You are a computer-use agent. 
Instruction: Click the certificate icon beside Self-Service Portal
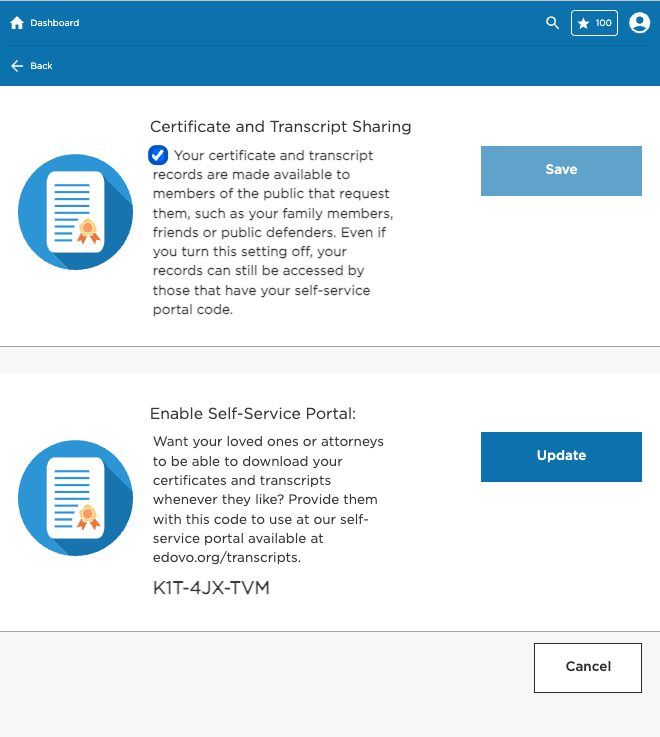[76, 498]
